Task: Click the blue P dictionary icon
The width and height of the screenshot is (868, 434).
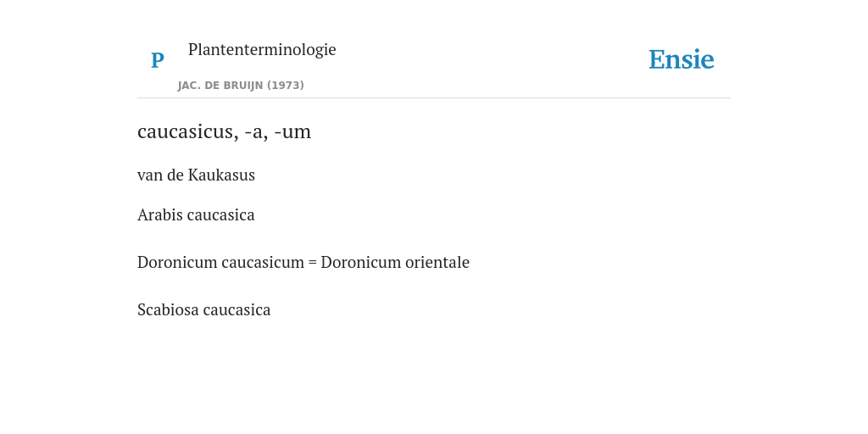Action: point(157,60)
